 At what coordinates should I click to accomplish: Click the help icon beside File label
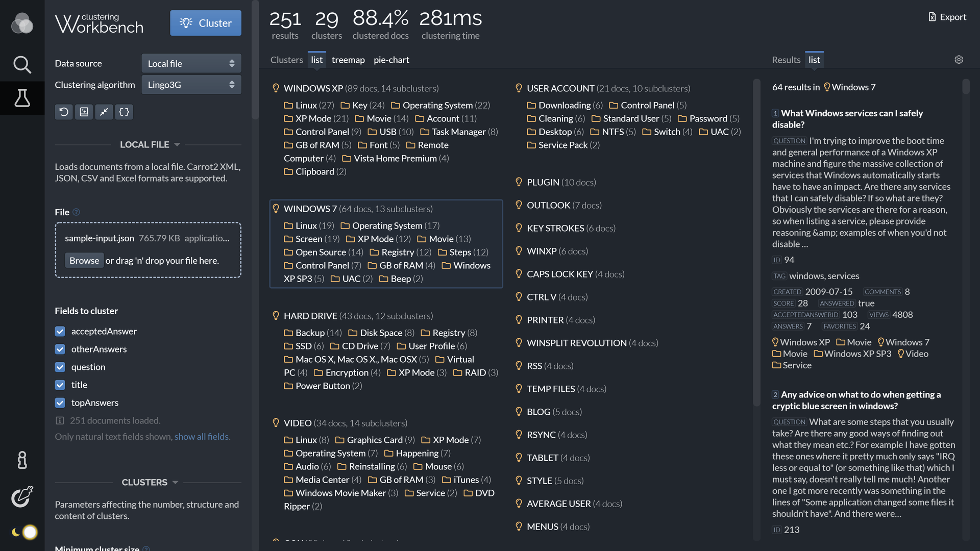coord(77,212)
